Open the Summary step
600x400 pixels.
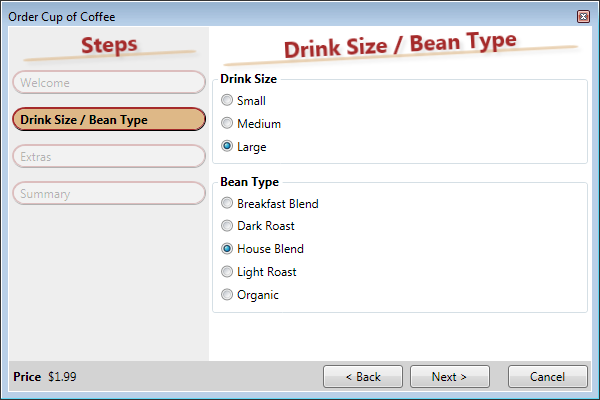(109, 193)
